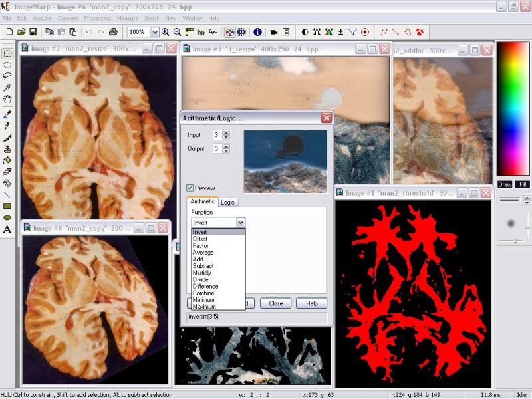Pick the magic wand tool

click(7, 88)
